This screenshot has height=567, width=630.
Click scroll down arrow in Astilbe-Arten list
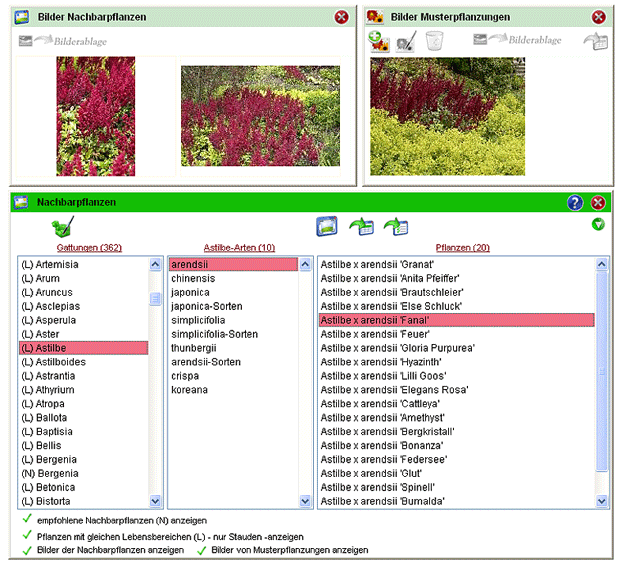point(305,501)
